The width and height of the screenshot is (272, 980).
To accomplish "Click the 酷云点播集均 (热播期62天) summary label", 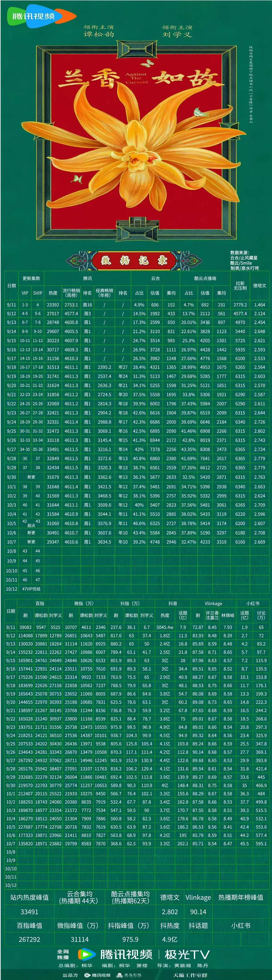I will coord(130,897).
